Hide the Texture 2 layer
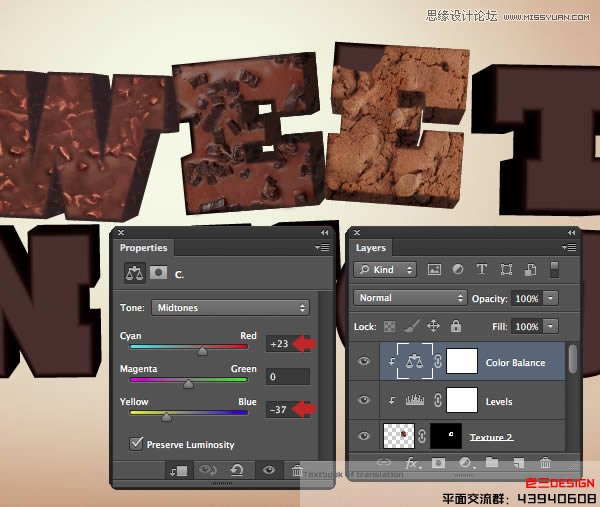 coord(364,436)
